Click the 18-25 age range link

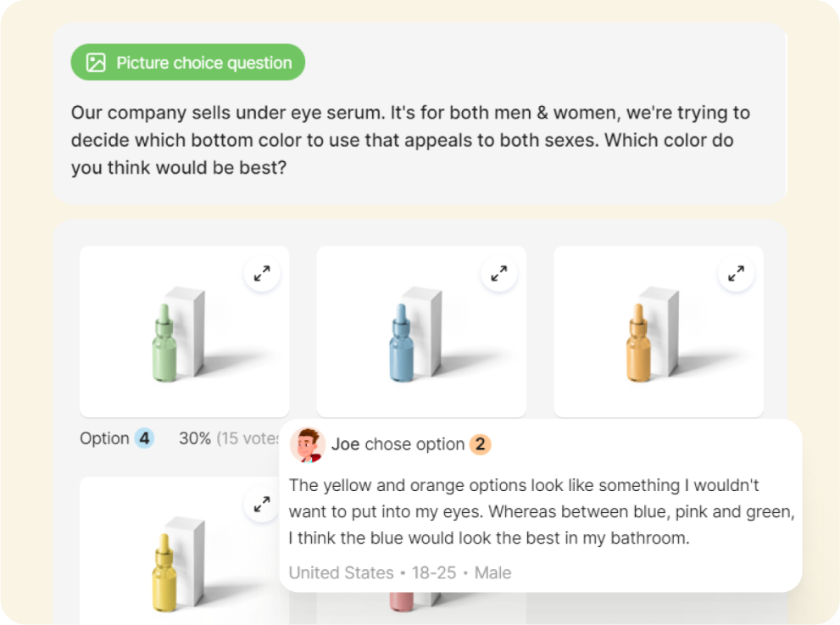pyautogui.click(x=432, y=572)
